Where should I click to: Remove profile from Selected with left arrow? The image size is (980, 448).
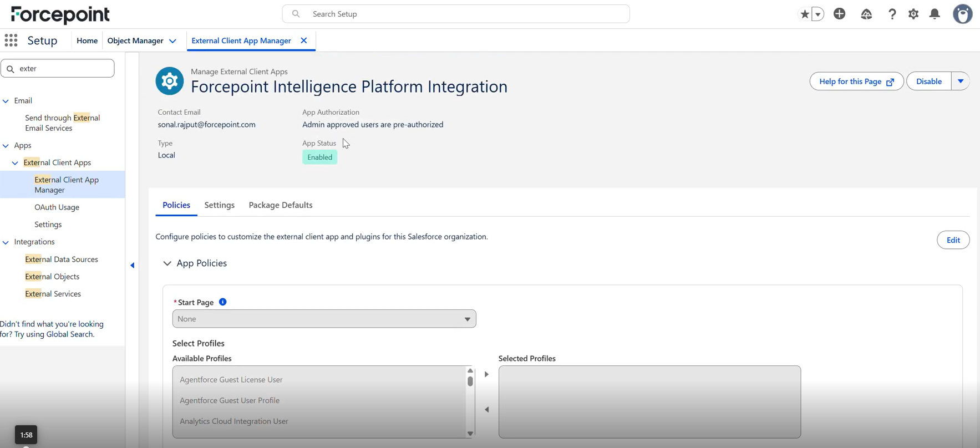tap(487, 410)
